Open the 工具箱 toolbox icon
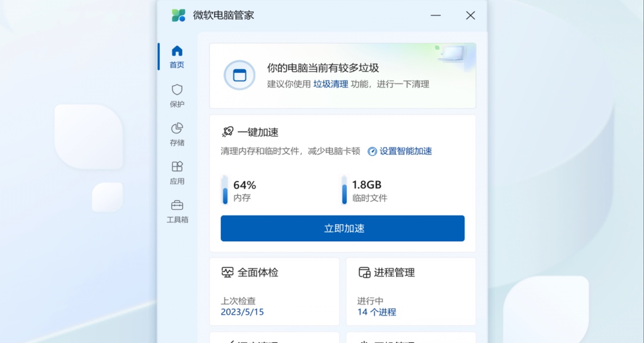Screen dimensions: 644x343 click(176, 205)
